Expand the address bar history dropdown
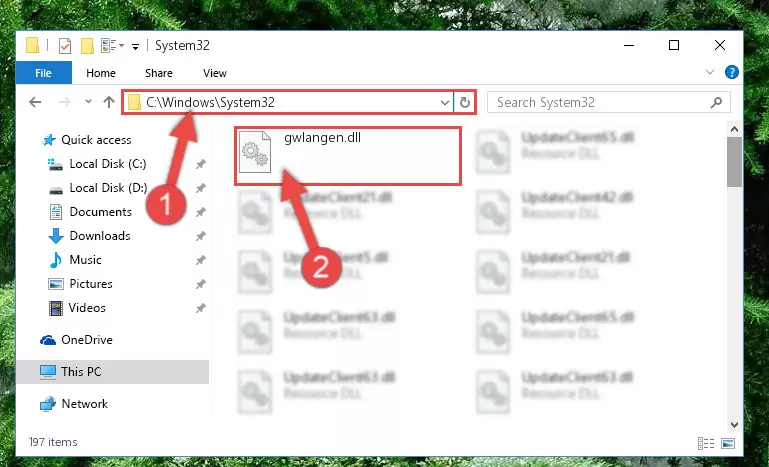The height and width of the screenshot is (467, 769). 444,103
